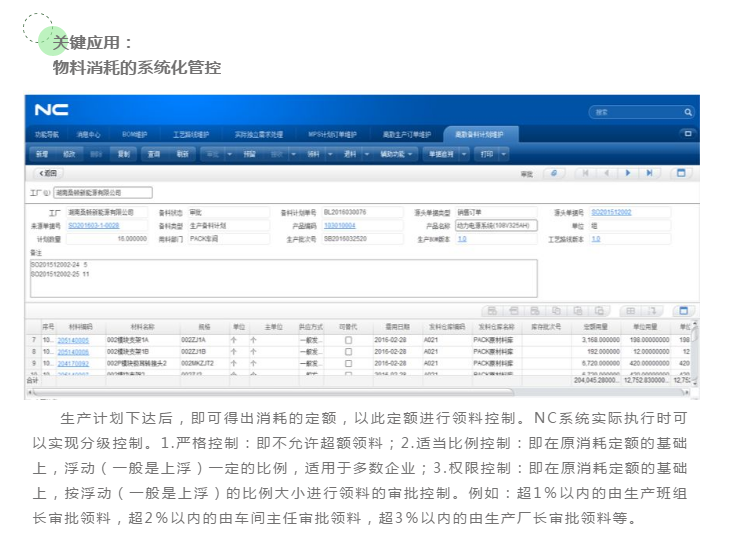730x538 pixels.
Task: Switch to the 工艺路线维护 tab
Action: pos(191,134)
